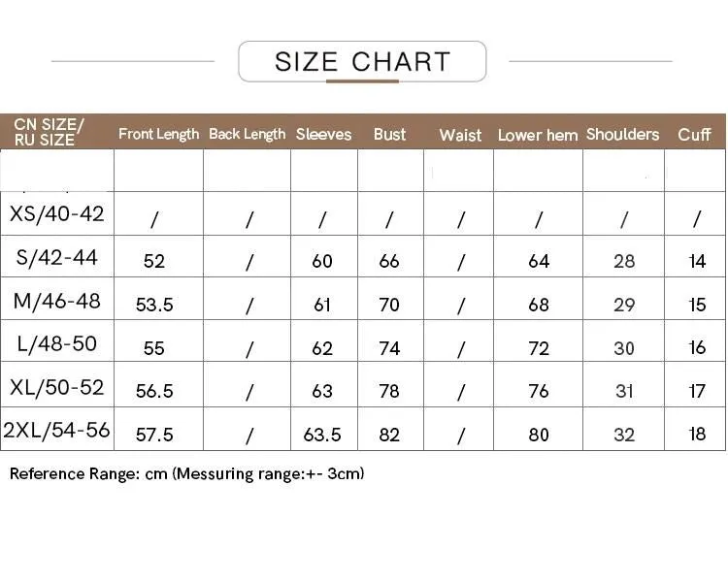Viewport: 728px width, 582px height.
Task: Click the Cuff column header
Action: click(x=694, y=135)
